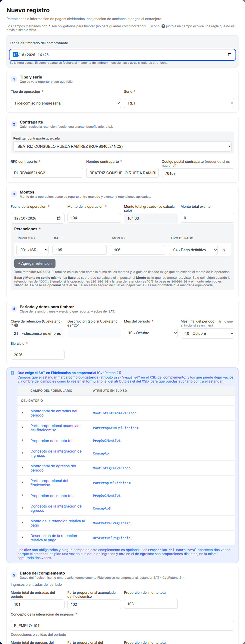Image resolution: width=245 pixels, height=644 pixels.
Task: Click the Fecha de timbrado datetime field
Action: pos(122,55)
